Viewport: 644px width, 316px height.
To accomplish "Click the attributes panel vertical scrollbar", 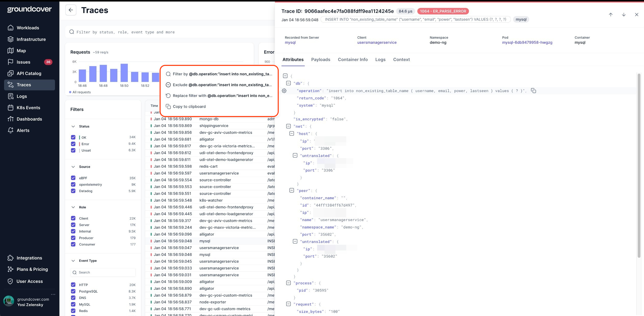I will (639, 165).
